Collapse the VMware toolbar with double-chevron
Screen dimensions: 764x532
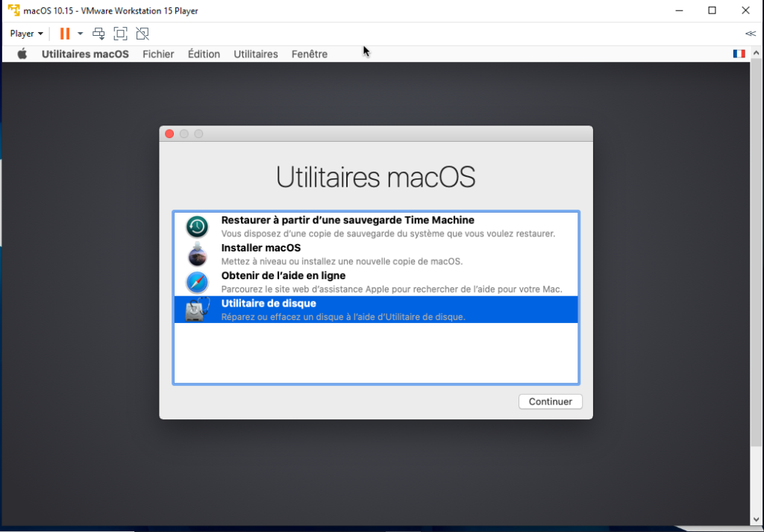coord(751,34)
